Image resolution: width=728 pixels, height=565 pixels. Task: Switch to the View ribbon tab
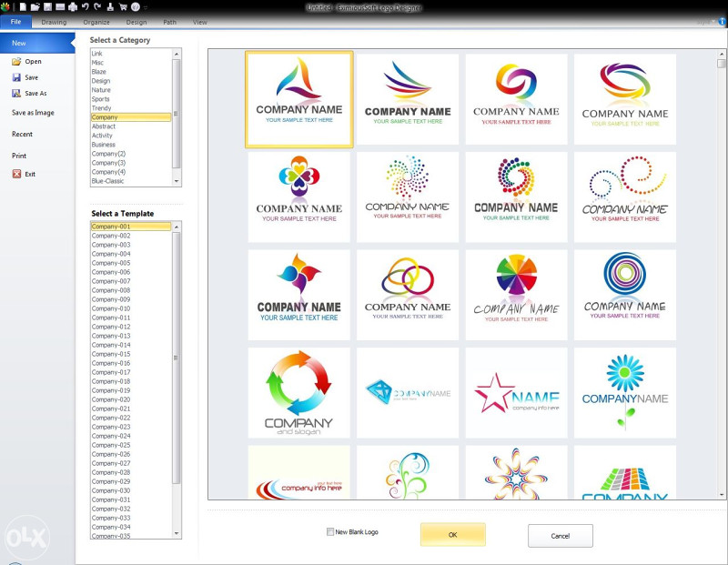(200, 22)
